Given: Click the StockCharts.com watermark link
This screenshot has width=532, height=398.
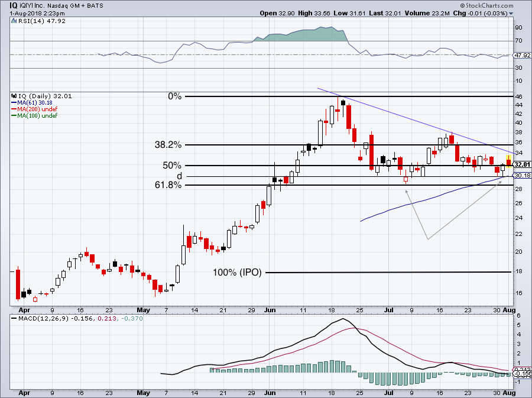Looking at the screenshot, I should (487, 5).
